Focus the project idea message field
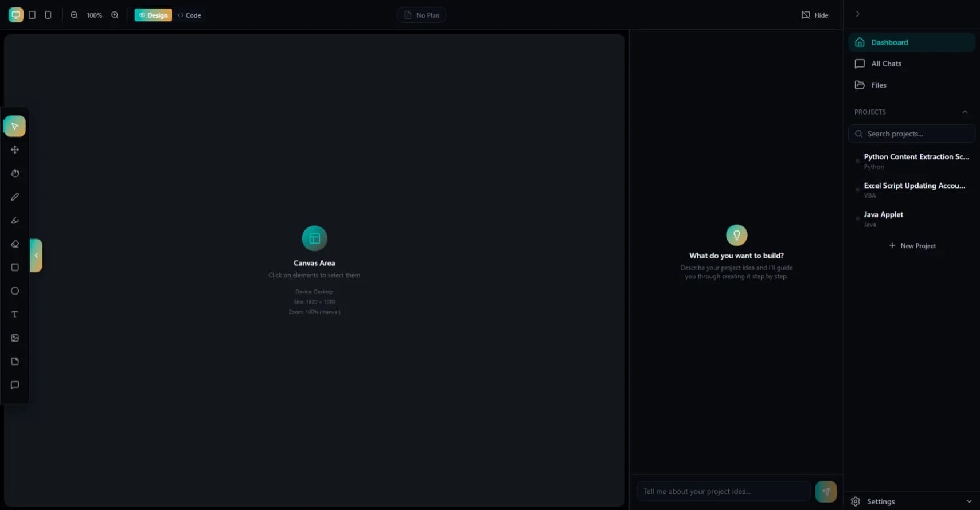980x510 pixels. click(x=724, y=491)
